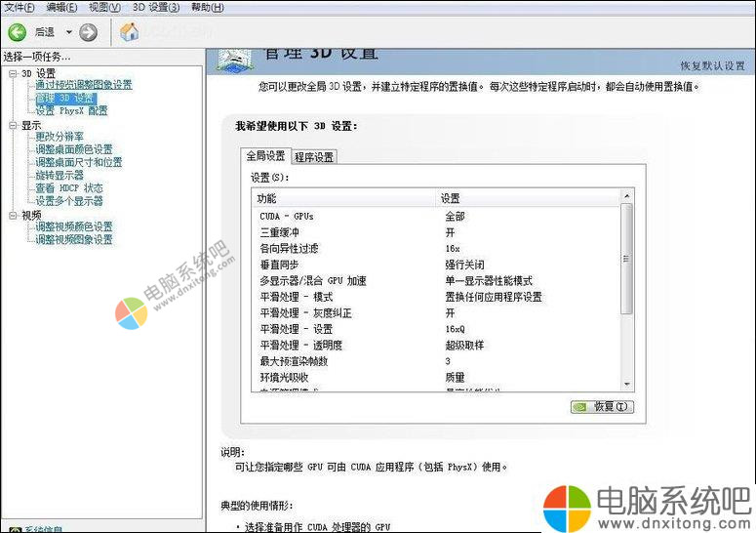Collapse the 显示 tree node
The image size is (756, 533).
13,125
